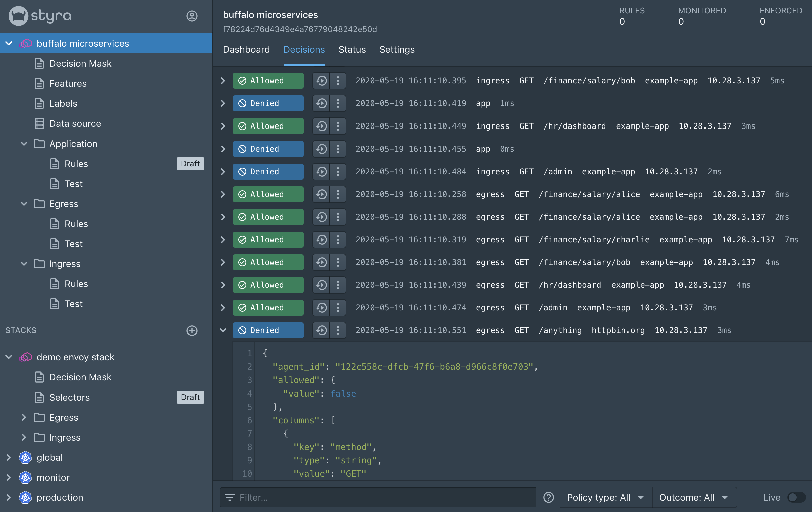Click the Denied badge at 16:11:10.455
812x512 pixels.
click(x=268, y=149)
